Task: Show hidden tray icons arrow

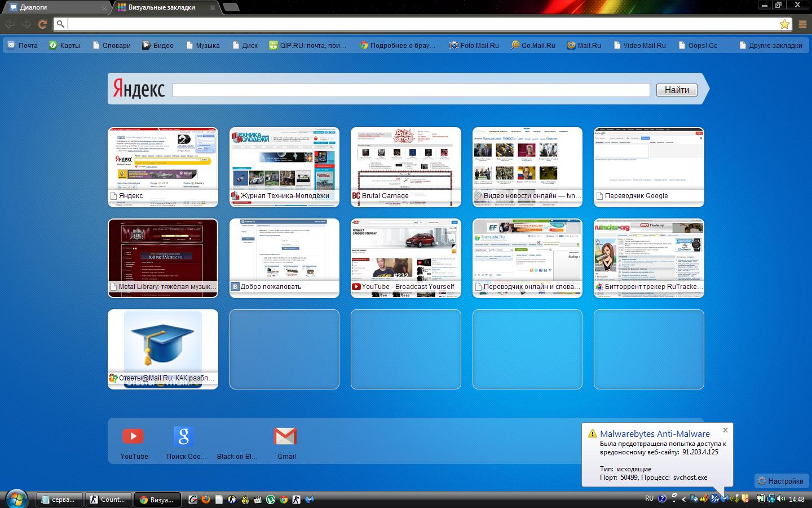Action: pos(683,499)
